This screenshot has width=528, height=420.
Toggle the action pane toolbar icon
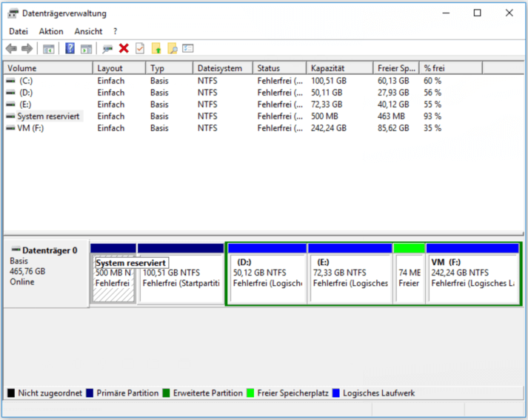coord(86,49)
